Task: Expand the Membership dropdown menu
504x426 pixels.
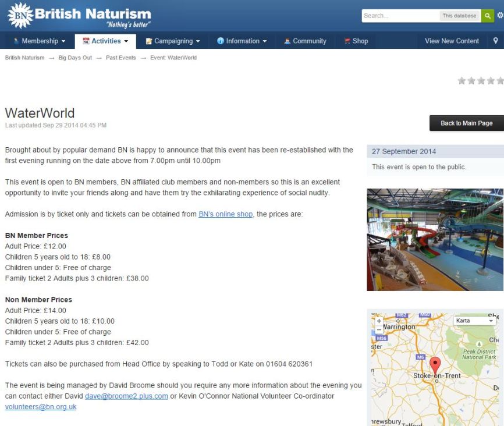Action: click(x=39, y=41)
